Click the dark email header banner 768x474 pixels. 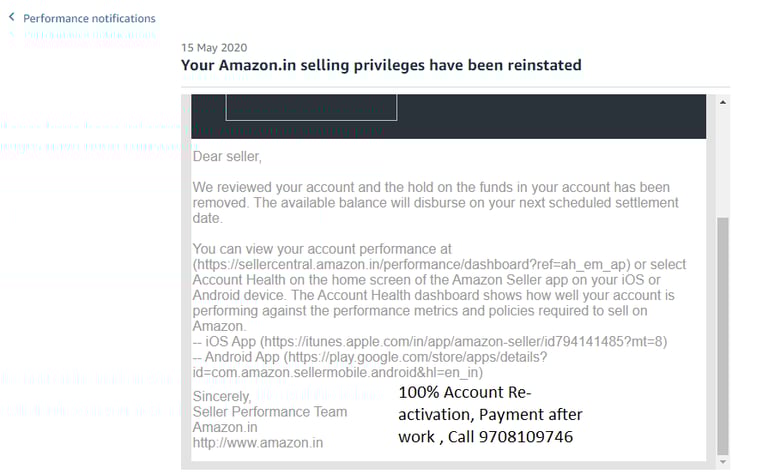point(550,115)
